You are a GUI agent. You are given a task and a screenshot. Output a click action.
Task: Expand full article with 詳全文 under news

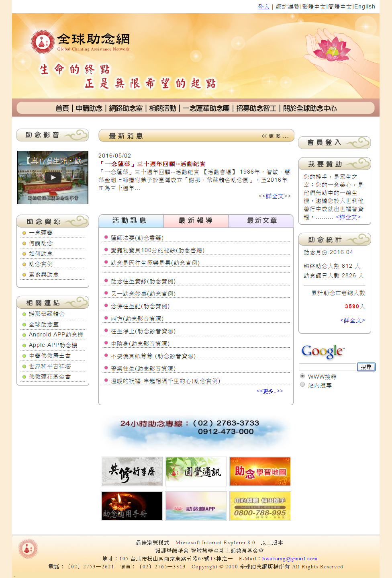click(275, 196)
